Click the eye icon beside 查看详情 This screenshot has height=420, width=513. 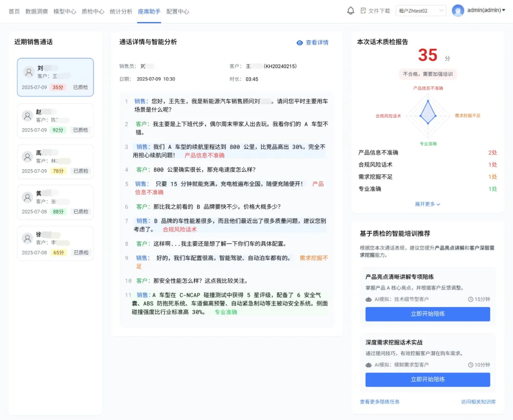[300, 43]
